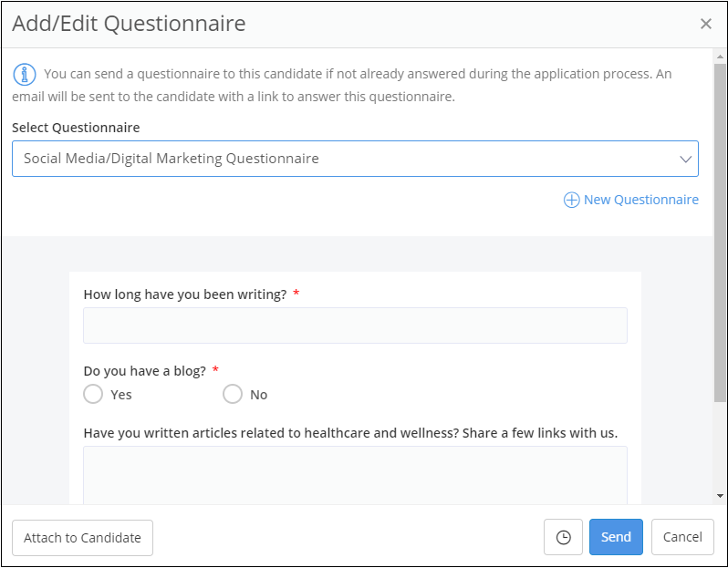Click the Add/Edit Questionnaire dialog title

129,24
